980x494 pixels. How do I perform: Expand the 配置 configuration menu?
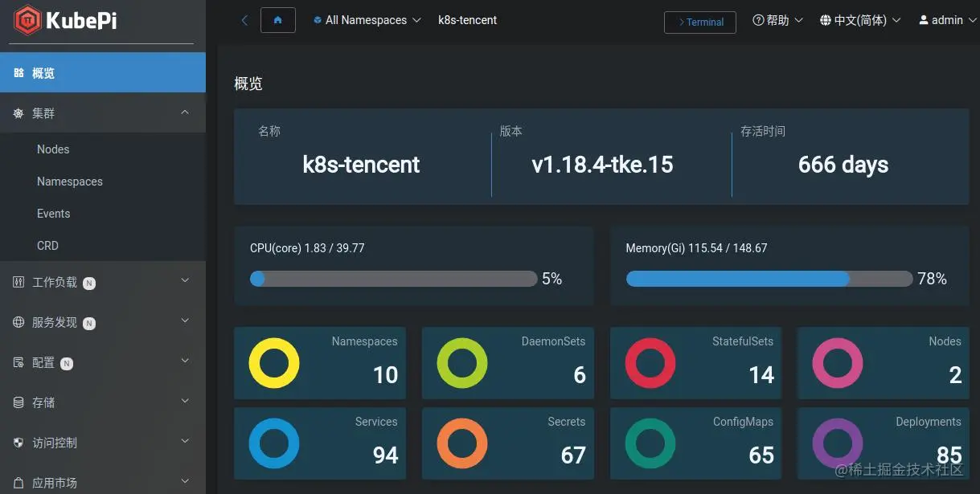pyautogui.click(x=103, y=362)
